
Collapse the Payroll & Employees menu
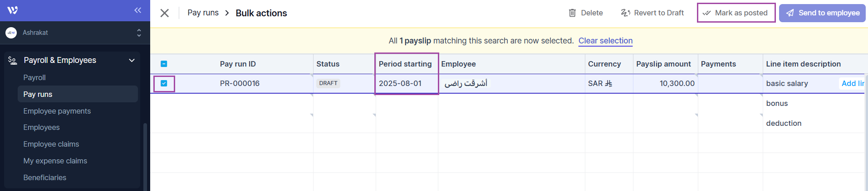[132, 60]
